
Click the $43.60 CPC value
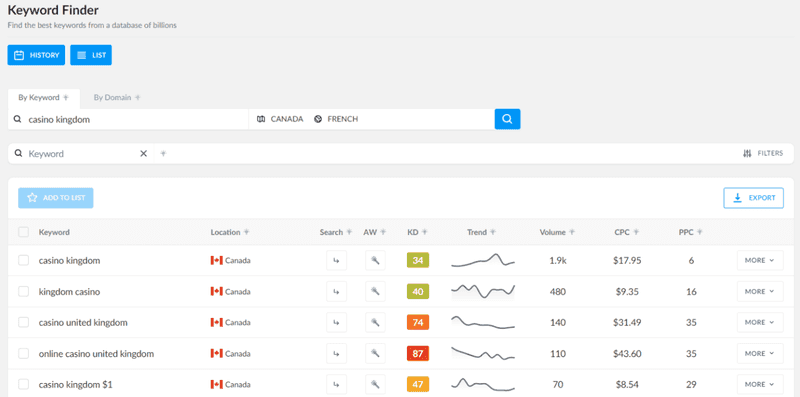(x=627, y=353)
